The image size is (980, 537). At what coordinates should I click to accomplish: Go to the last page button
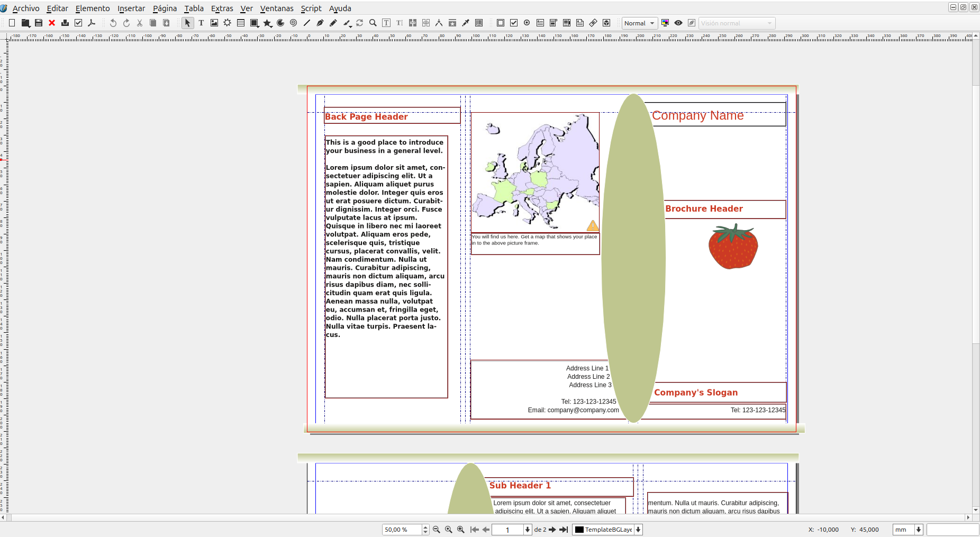click(x=564, y=530)
